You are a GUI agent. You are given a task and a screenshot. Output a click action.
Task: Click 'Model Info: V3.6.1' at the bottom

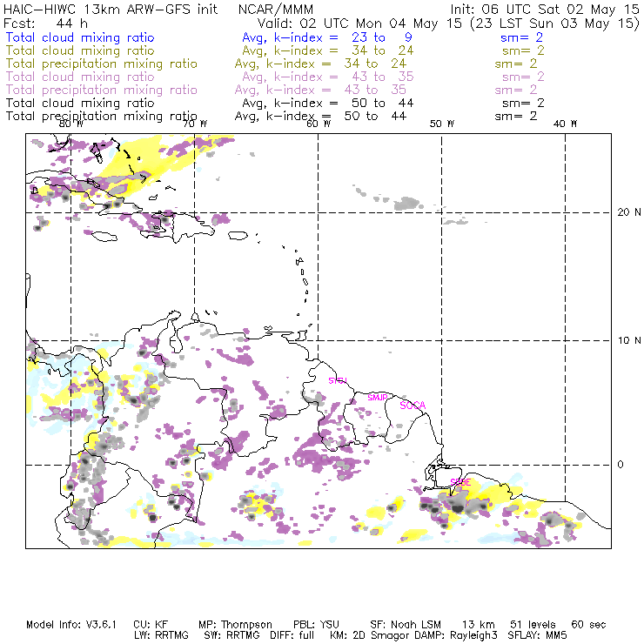tap(71, 625)
